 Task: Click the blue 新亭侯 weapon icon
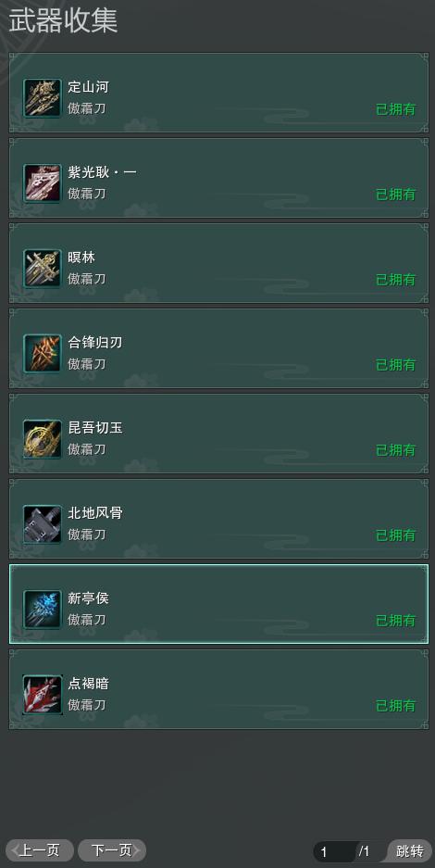tap(42, 610)
